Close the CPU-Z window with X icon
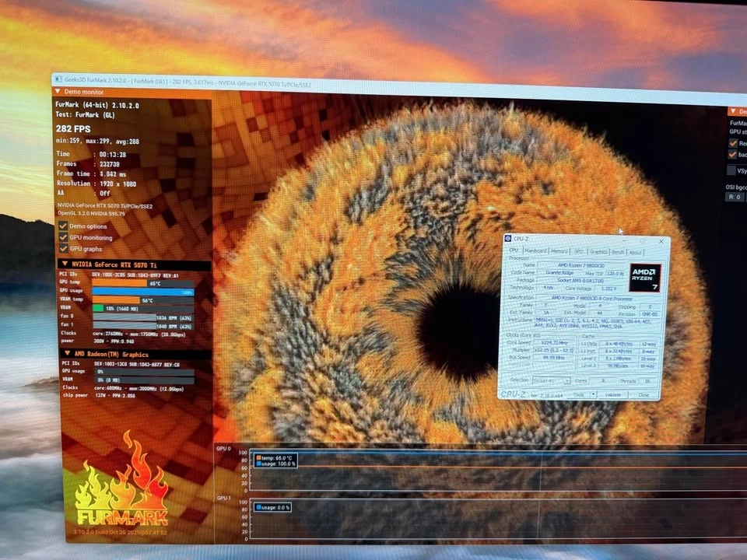This screenshot has width=747, height=560. tap(663, 242)
